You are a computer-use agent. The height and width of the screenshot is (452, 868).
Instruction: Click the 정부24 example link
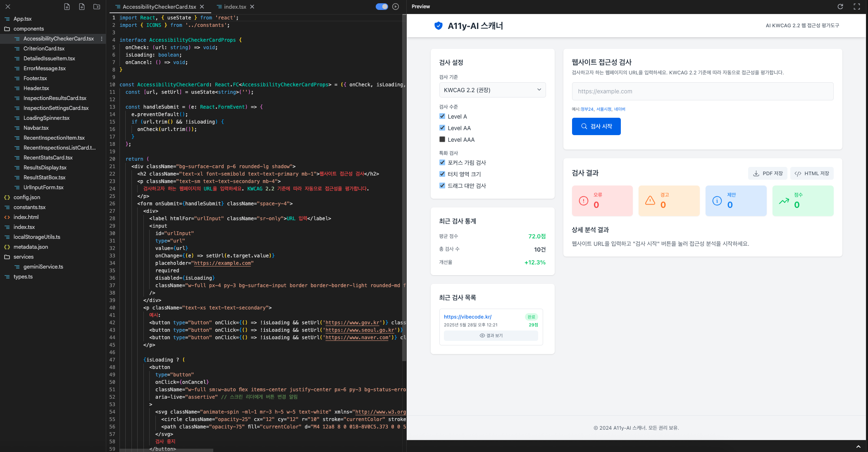(x=587, y=109)
